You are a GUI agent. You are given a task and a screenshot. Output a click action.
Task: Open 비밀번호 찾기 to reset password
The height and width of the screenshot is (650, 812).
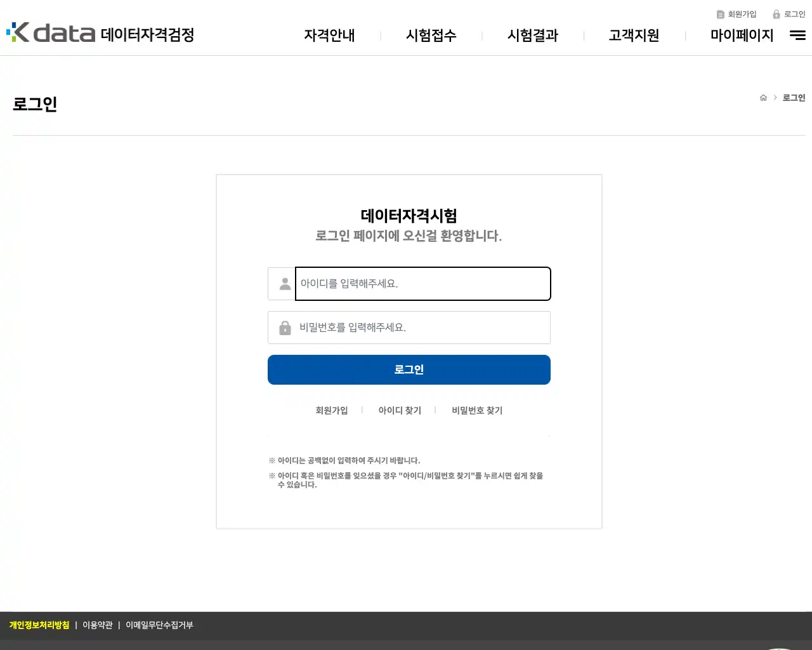click(x=476, y=410)
